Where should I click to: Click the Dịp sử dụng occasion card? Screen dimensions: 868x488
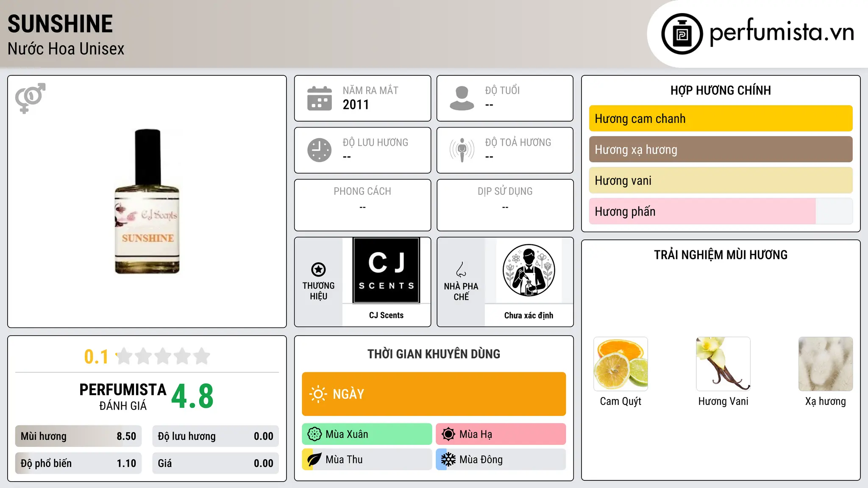[x=505, y=205]
